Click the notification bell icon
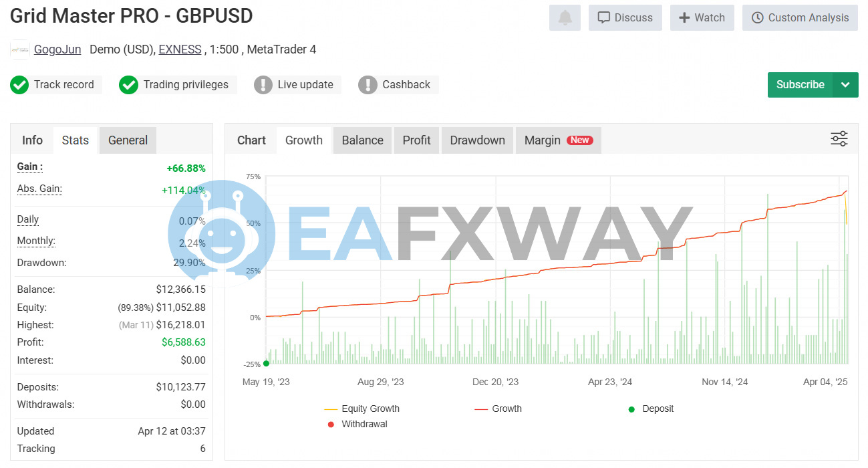Viewport: 868px width, 468px height. click(565, 17)
